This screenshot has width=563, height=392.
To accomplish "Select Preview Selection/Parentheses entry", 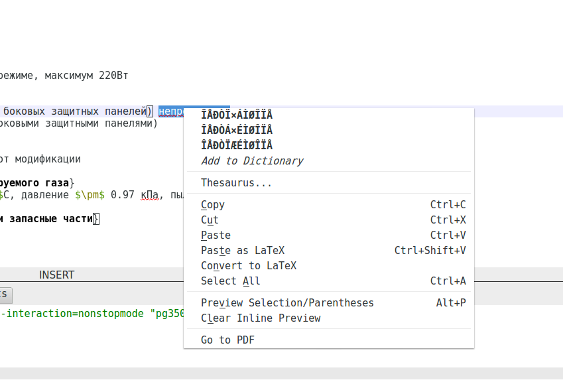I will coord(328,303).
